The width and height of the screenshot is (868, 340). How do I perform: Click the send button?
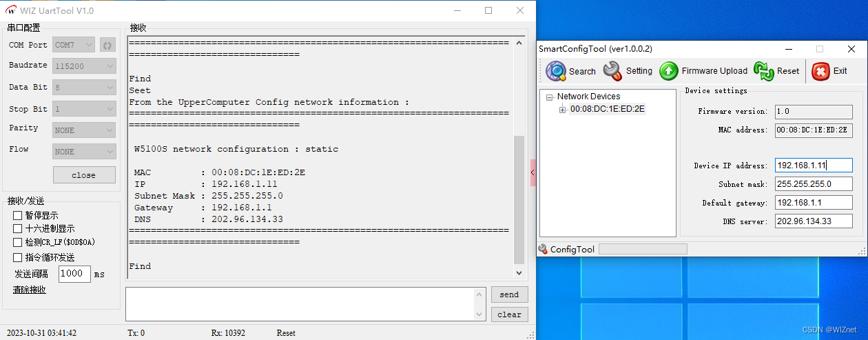509,294
